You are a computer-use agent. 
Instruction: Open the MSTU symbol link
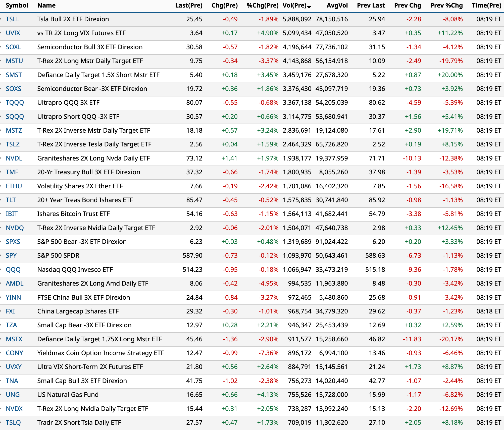click(x=14, y=61)
